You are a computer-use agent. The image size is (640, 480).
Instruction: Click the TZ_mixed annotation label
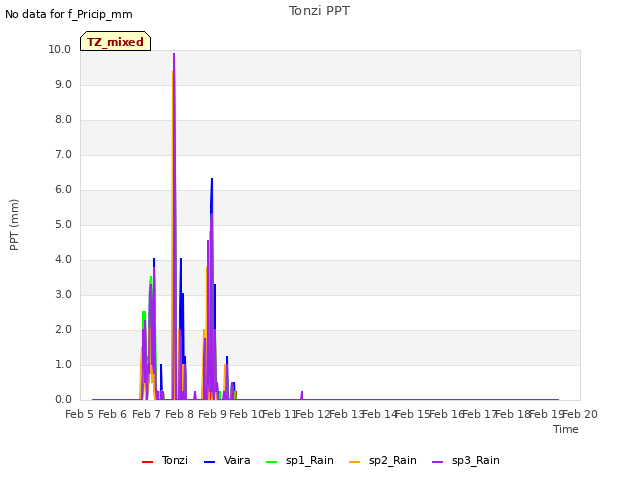116,41
